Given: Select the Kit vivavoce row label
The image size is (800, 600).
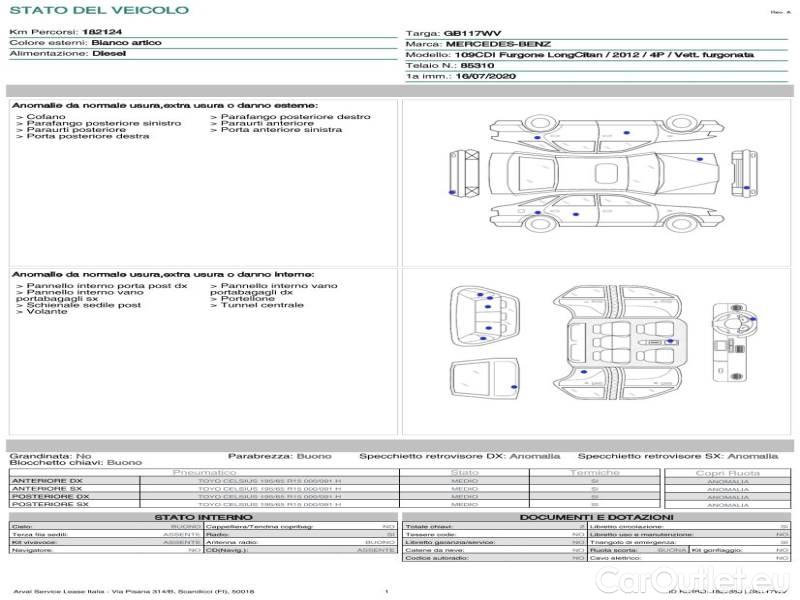Looking at the screenshot, I should tap(34, 542).
